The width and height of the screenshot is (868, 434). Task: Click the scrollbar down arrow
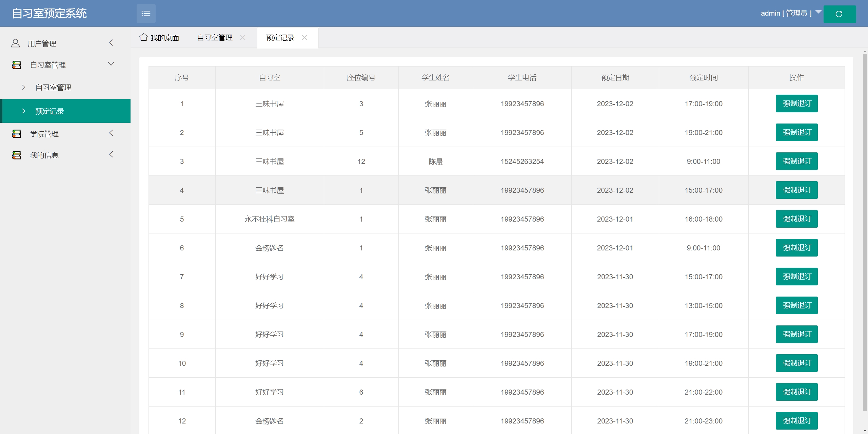click(x=865, y=431)
